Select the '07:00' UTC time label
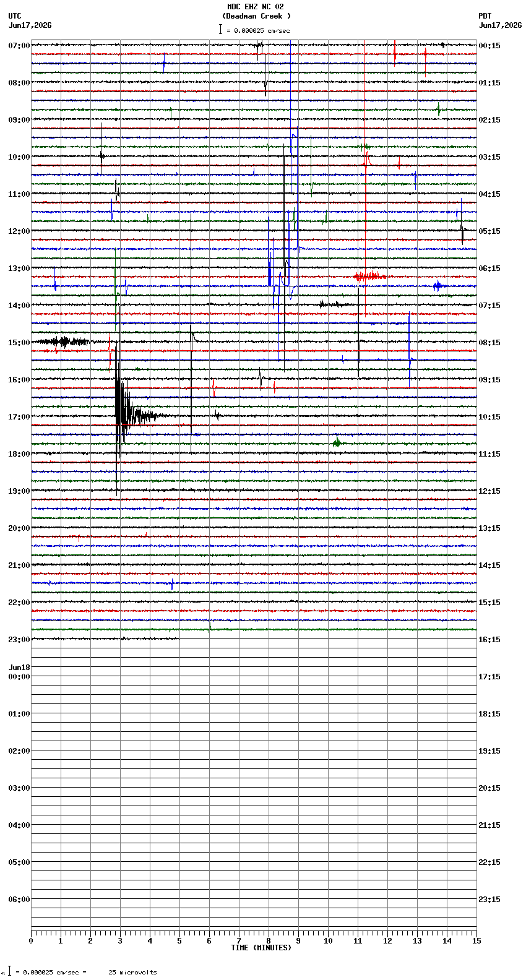The height and width of the screenshot is (980, 526). 19,46
